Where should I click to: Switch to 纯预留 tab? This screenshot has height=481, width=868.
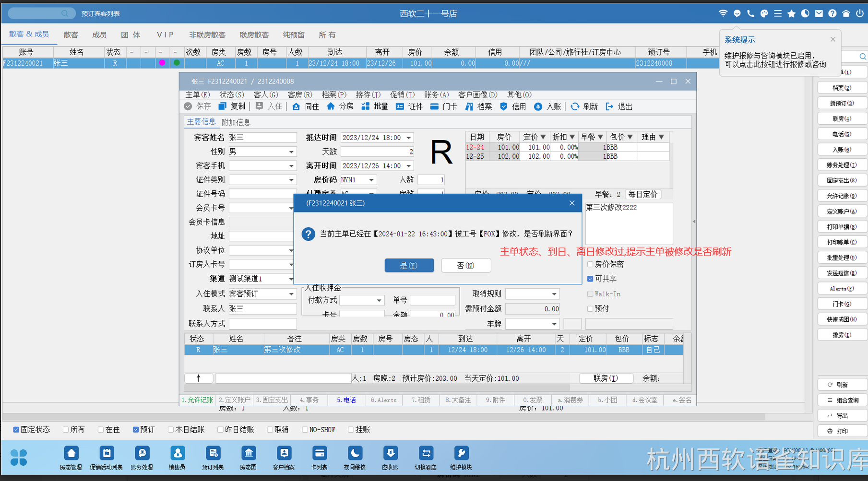(294, 35)
